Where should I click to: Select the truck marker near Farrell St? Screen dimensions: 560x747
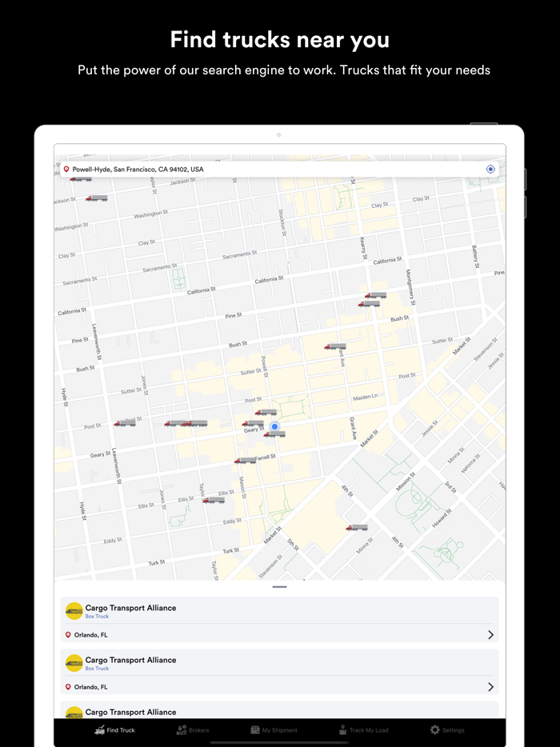(245, 461)
